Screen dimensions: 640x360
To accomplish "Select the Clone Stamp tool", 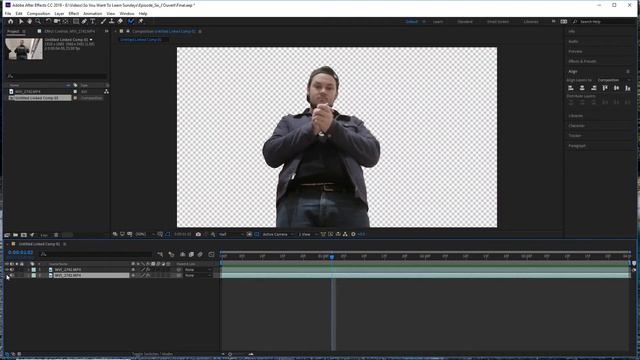I will point(111,21).
